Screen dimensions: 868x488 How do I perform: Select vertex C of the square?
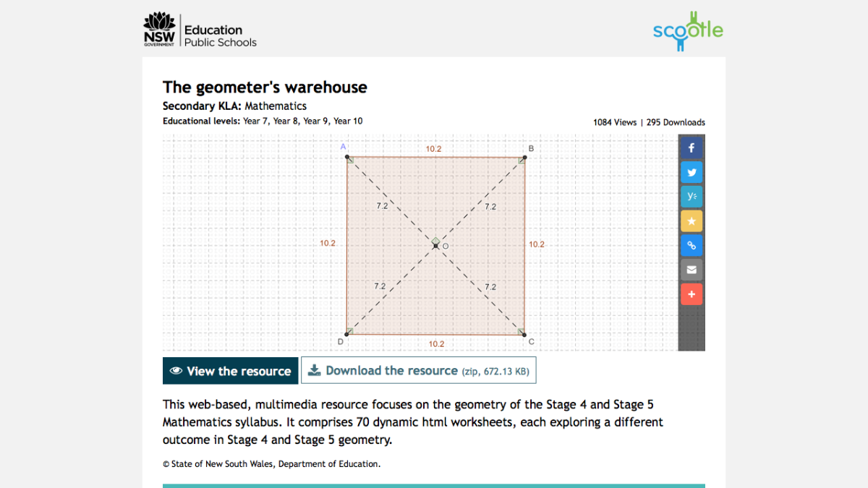pyautogui.click(x=523, y=333)
